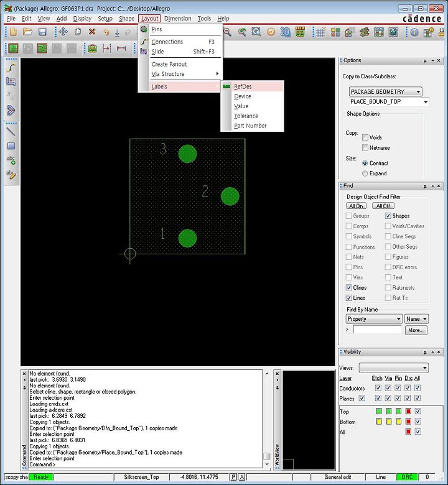Image resolution: width=448 pixels, height=485 pixels.
Task: Click the Copy tool icon
Action: point(78,32)
